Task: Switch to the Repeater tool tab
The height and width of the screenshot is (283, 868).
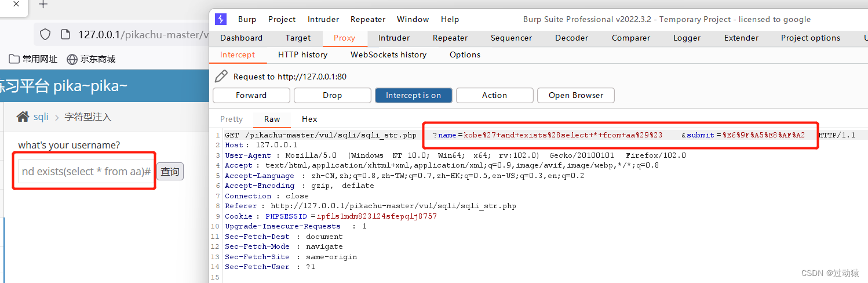Action: pyautogui.click(x=450, y=38)
